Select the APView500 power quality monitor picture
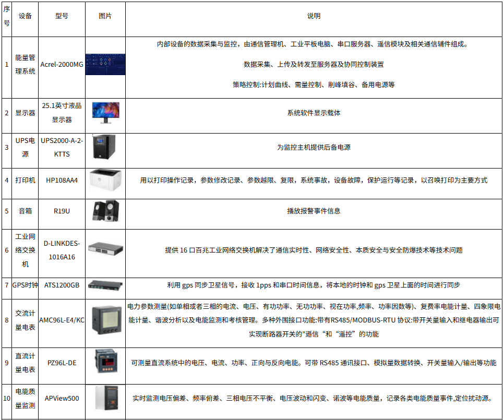The width and height of the screenshot is (504, 420). [x=105, y=398]
